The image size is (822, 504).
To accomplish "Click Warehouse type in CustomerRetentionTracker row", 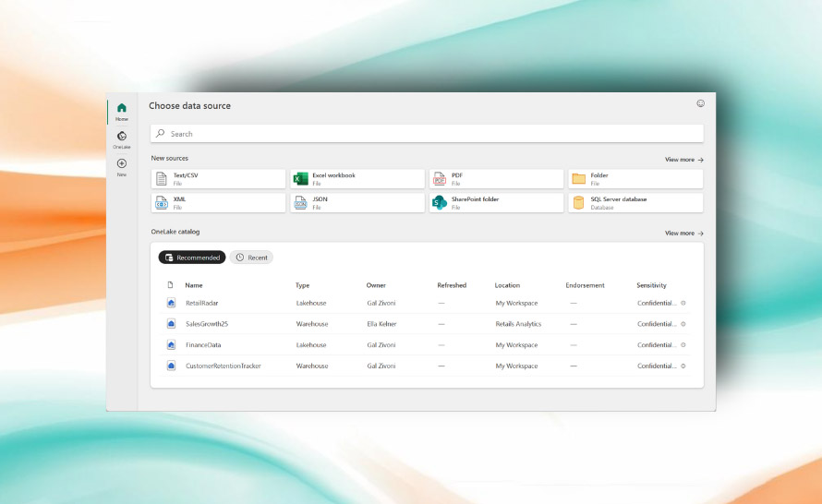I will point(312,366).
